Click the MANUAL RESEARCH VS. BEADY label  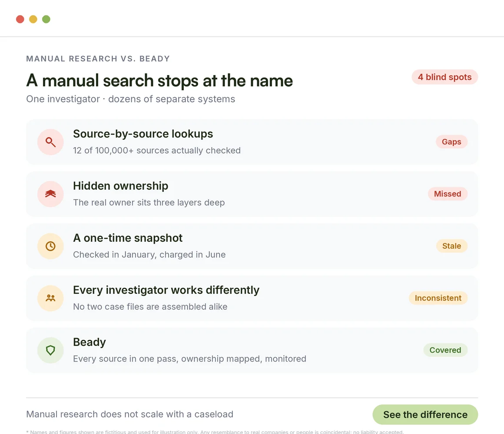[x=98, y=59]
